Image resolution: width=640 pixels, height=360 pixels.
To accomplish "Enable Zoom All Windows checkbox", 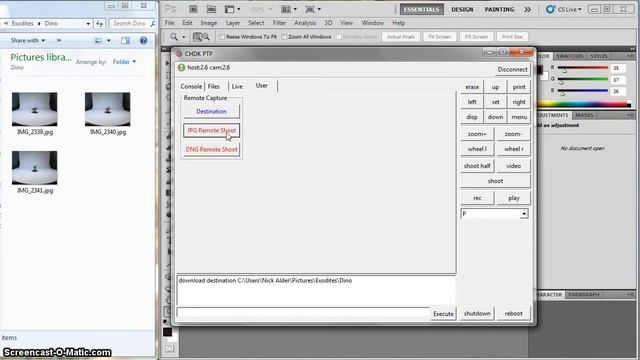I will tap(284, 37).
